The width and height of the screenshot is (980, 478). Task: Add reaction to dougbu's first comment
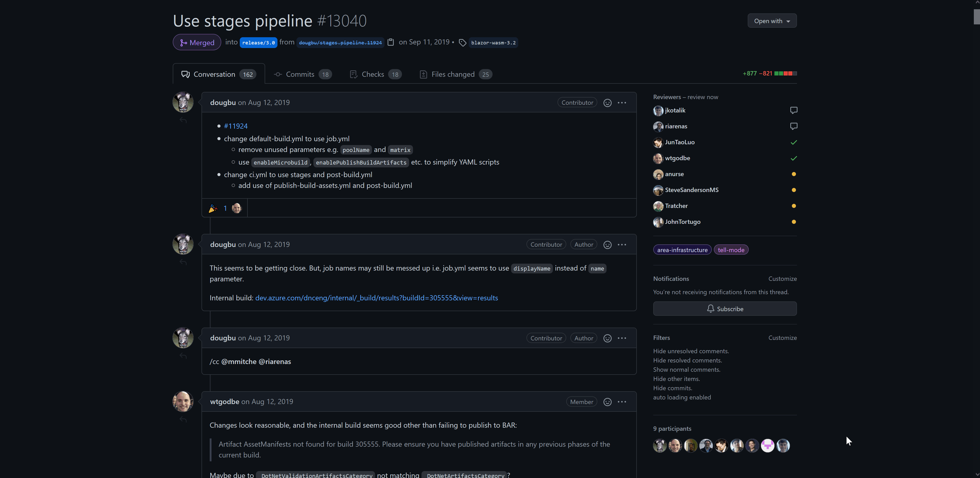click(607, 103)
